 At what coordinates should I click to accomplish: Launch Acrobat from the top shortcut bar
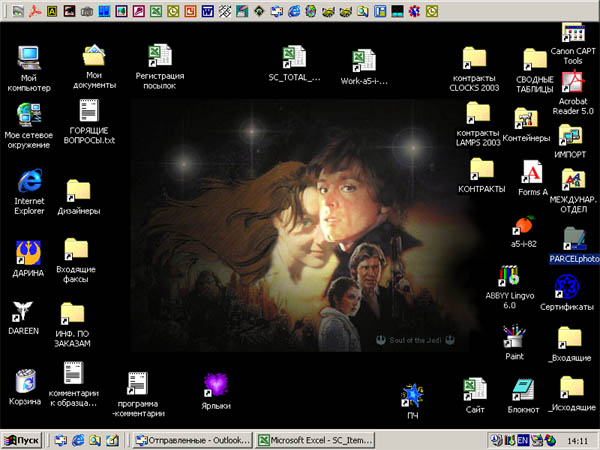click(x=35, y=11)
